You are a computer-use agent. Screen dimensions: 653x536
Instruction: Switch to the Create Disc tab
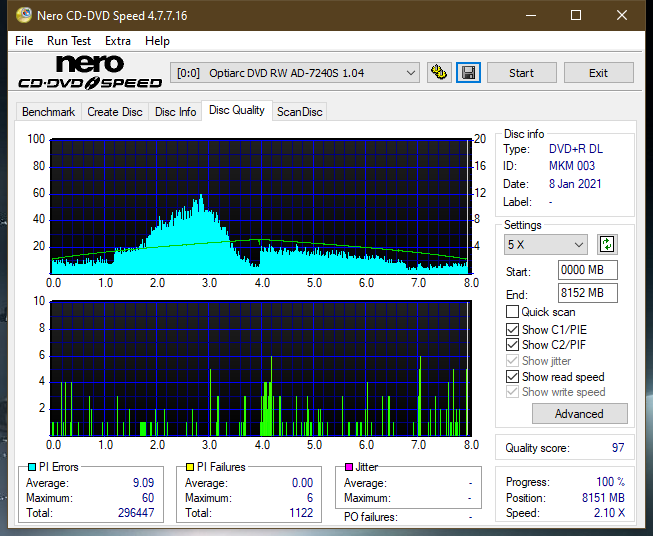click(x=115, y=112)
